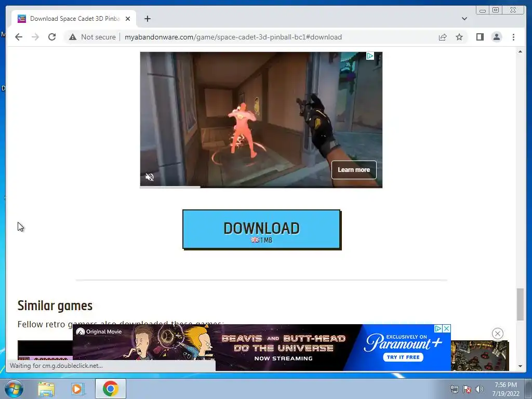Toggle the Chrome side panel
Screen dimensions: 532x399
click(x=480, y=37)
